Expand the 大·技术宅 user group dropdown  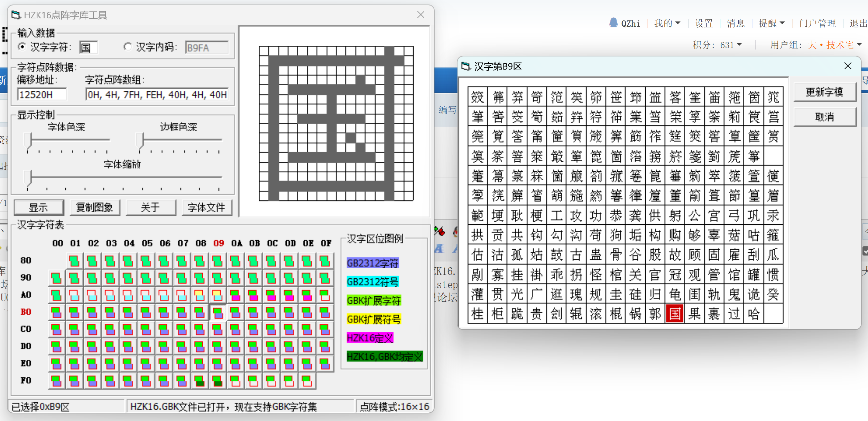[x=834, y=45]
